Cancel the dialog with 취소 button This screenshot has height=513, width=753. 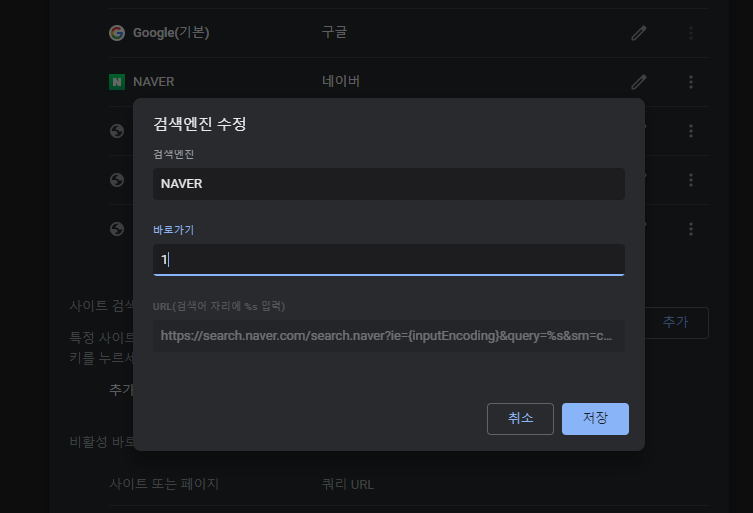520,419
